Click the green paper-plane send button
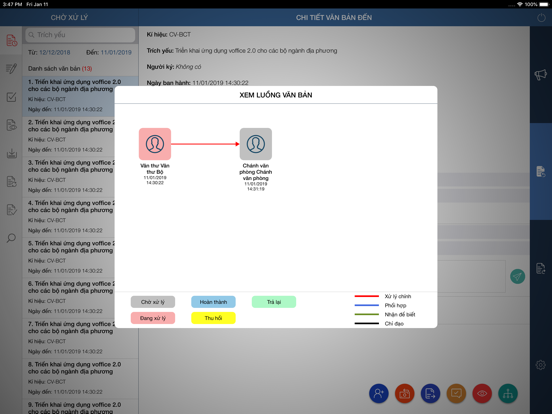This screenshot has width=552, height=414. point(518,276)
